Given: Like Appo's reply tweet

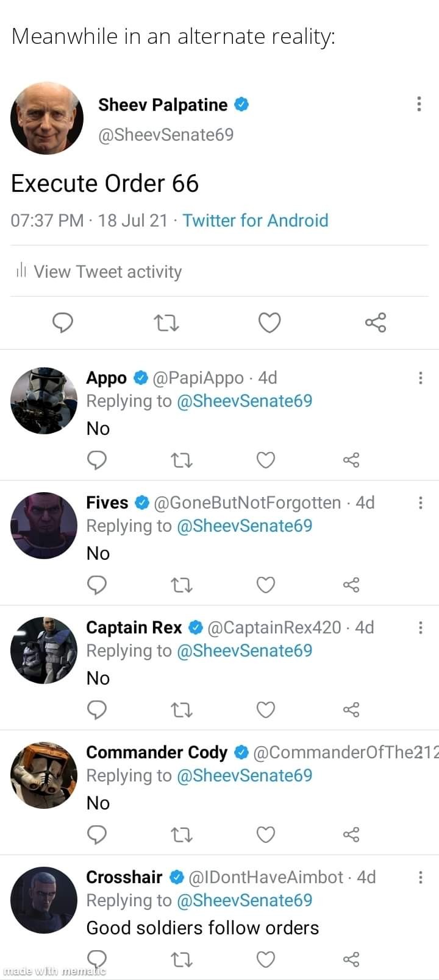Looking at the screenshot, I should [266, 460].
